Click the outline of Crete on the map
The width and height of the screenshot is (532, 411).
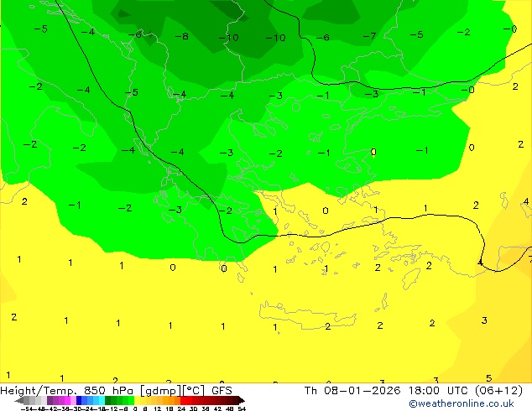tap(308, 315)
